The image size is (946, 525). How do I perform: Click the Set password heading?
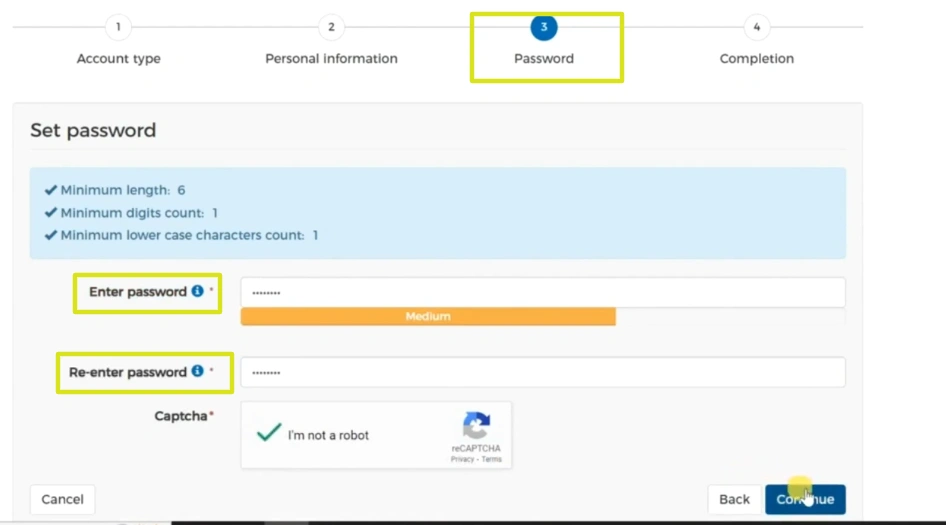point(93,130)
